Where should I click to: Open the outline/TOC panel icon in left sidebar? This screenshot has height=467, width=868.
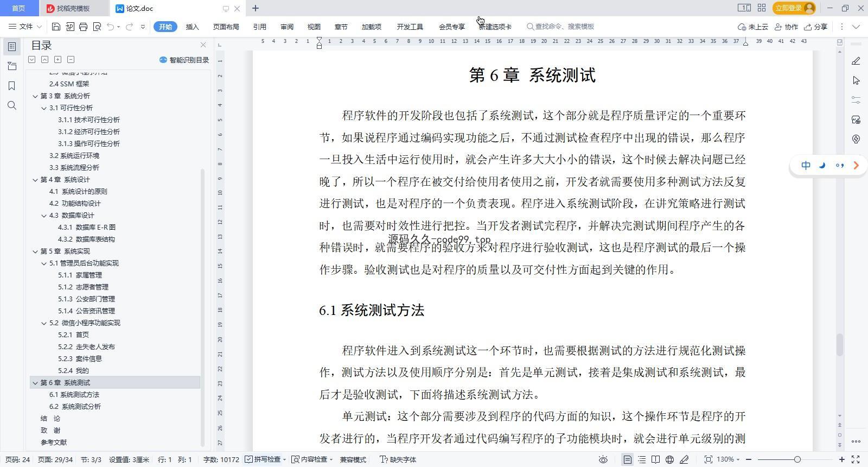point(12,47)
